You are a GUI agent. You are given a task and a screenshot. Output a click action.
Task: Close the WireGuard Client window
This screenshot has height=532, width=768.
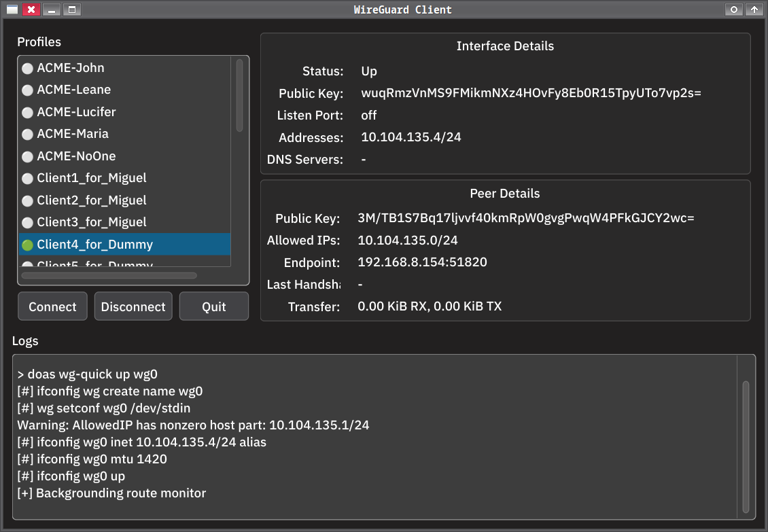(31, 10)
